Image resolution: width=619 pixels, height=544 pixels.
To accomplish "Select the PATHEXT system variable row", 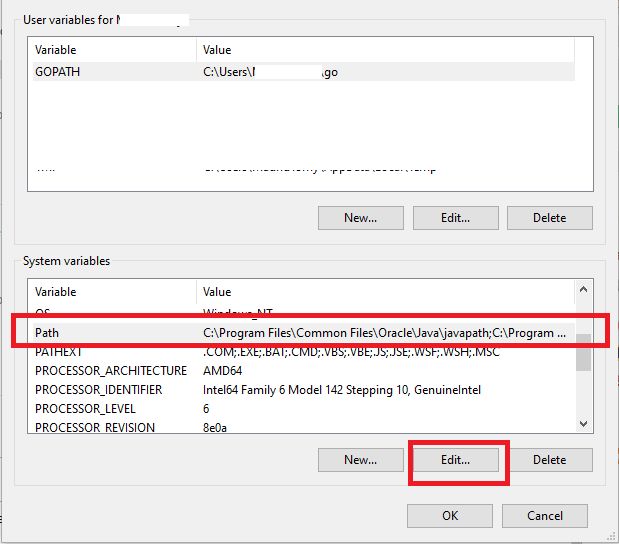I will pos(304,352).
